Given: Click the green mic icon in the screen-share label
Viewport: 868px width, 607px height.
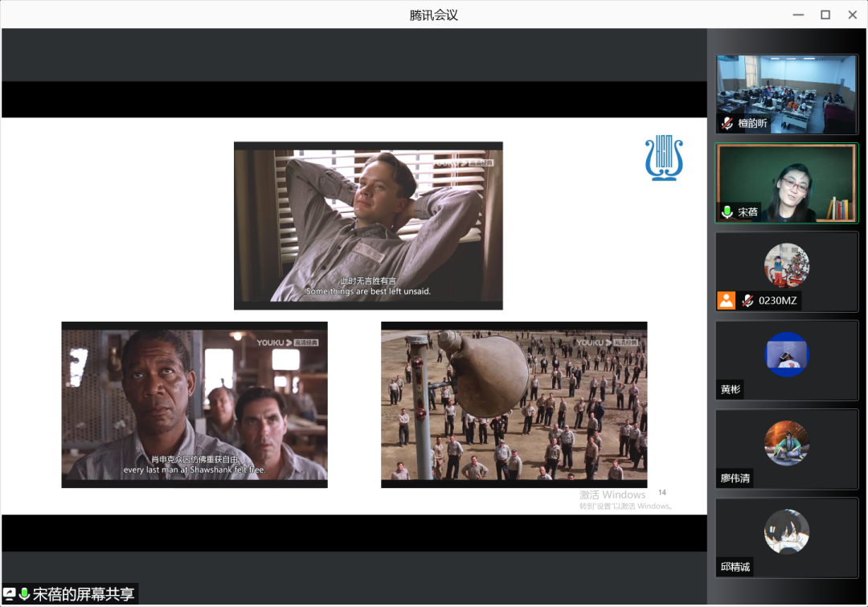Looking at the screenshot, I should coord(24,594).
